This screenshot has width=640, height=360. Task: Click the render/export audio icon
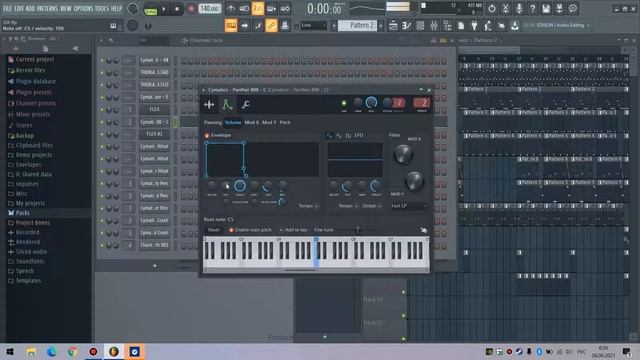click(x=559, y=8)
